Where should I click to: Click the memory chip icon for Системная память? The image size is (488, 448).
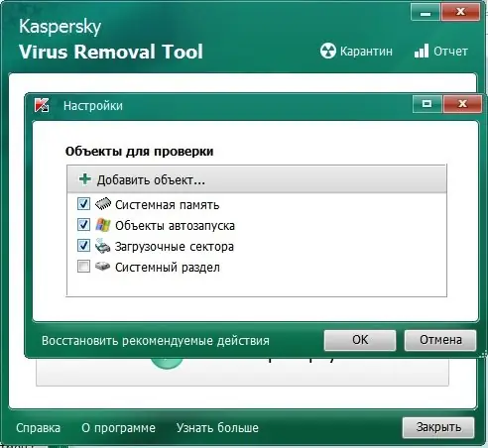[x=103, y=204]
